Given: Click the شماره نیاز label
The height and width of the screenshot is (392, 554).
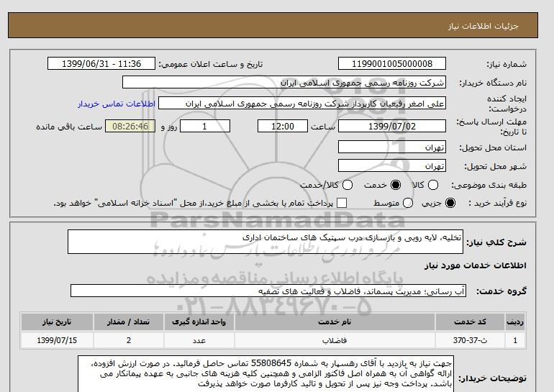Looking at the screenshot, I should coord(507,64).
